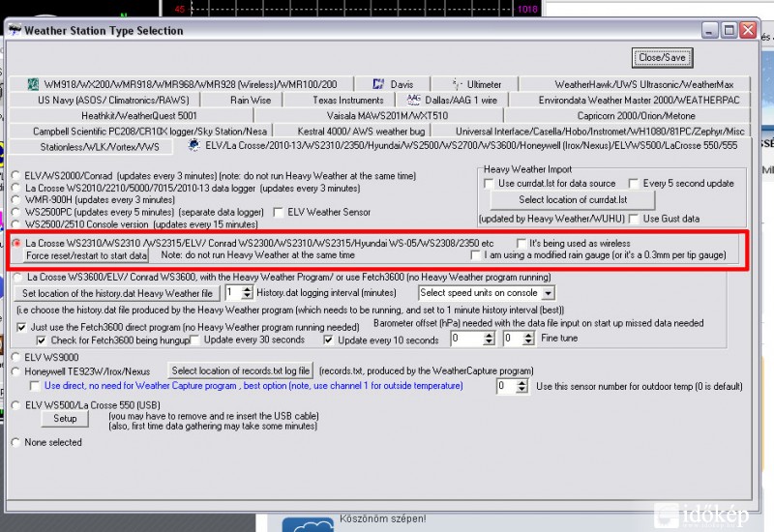Click the Davis tab icon
Screen dimensions: 774x532
378,84
